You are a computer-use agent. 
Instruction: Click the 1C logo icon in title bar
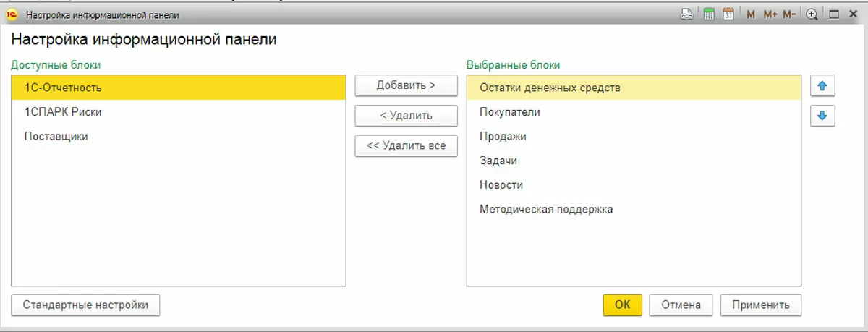coord(12,14)
